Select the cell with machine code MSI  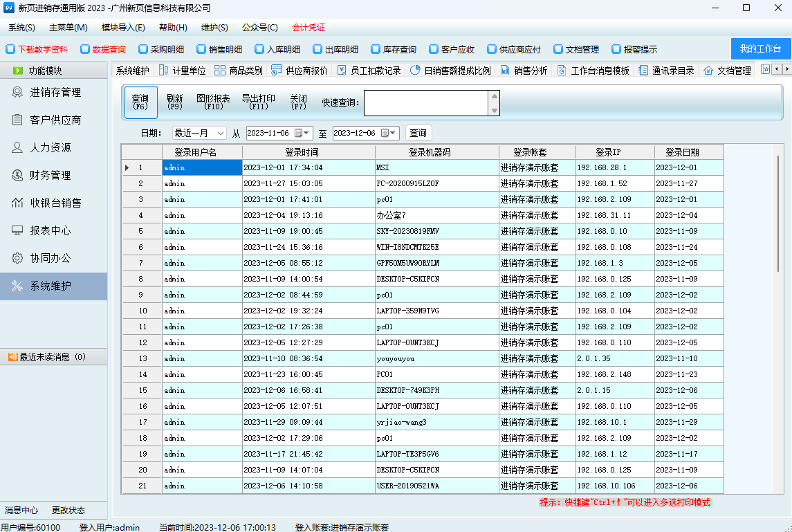[x=437, y=167]
